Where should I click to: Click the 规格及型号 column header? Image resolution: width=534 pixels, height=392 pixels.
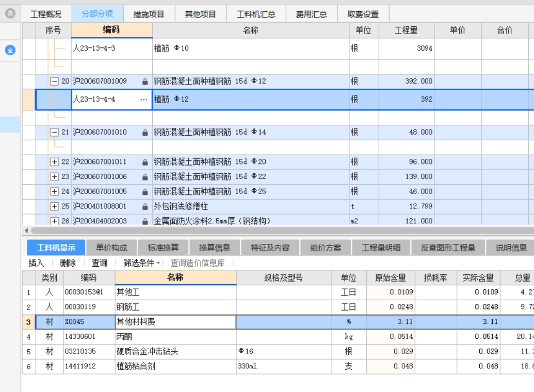pos(284,277)
